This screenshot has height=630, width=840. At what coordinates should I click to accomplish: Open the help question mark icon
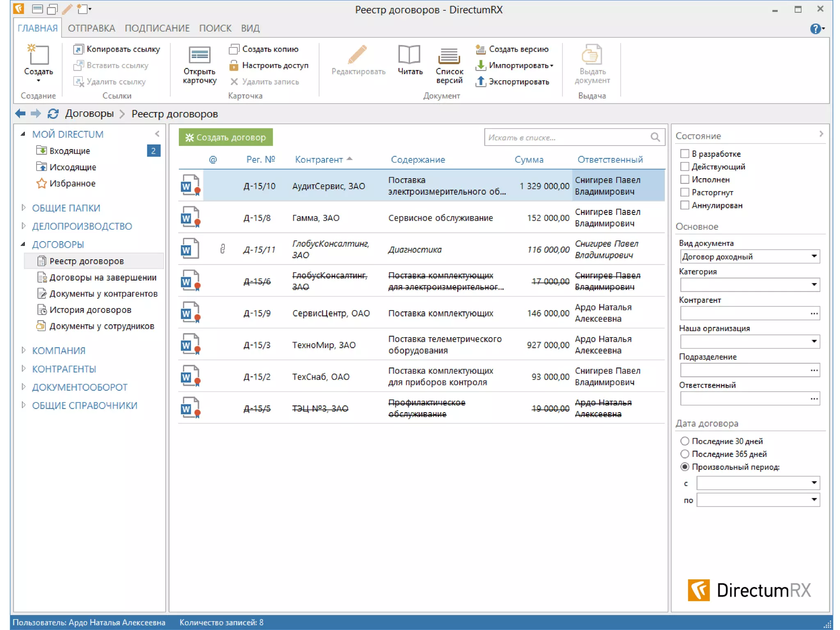815,29
